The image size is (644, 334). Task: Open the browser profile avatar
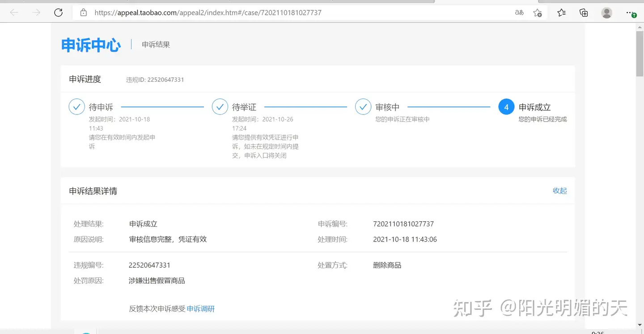tap(607, 13)
